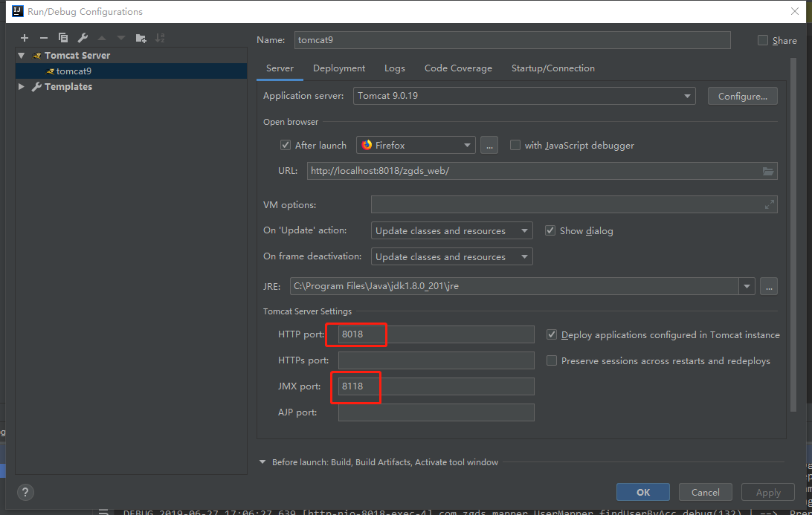The width and height of the screenshot is (812, 515).
Task: Collapse Before launch section
Action: coord(262,461)
